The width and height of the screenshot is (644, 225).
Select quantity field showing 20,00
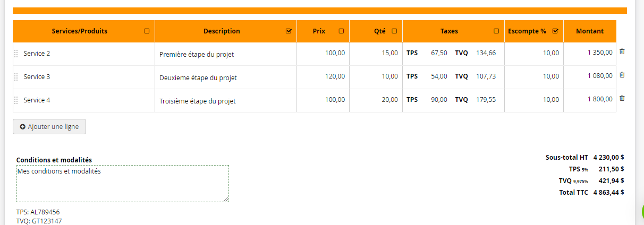377,100
